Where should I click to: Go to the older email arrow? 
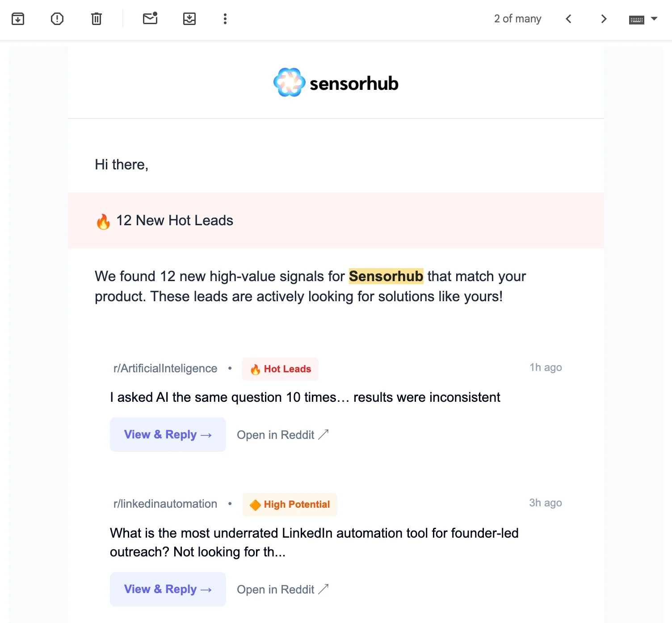(x=604, y=19)
